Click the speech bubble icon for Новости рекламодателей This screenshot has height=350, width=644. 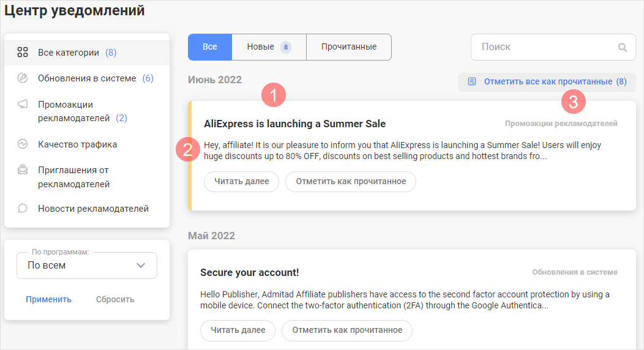23,209
